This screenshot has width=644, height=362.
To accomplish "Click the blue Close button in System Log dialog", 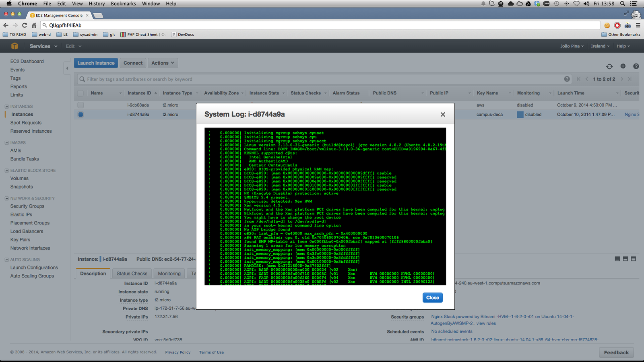I will pos(433,298).
